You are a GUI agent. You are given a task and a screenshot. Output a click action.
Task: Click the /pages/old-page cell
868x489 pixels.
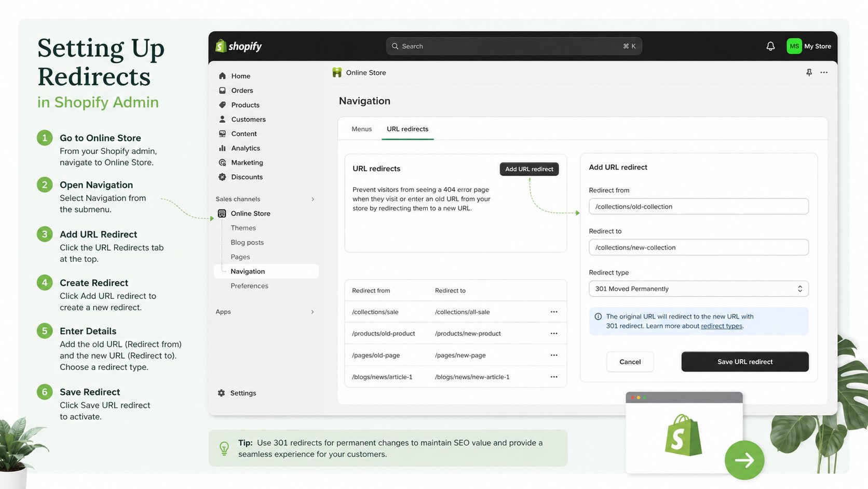(x=376, y=355)
